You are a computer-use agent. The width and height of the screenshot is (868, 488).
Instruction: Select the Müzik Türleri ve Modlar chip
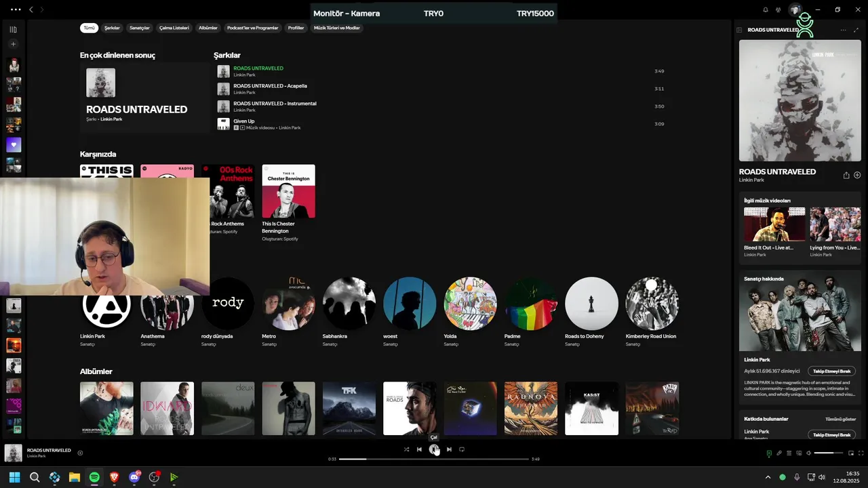(337, 28)
